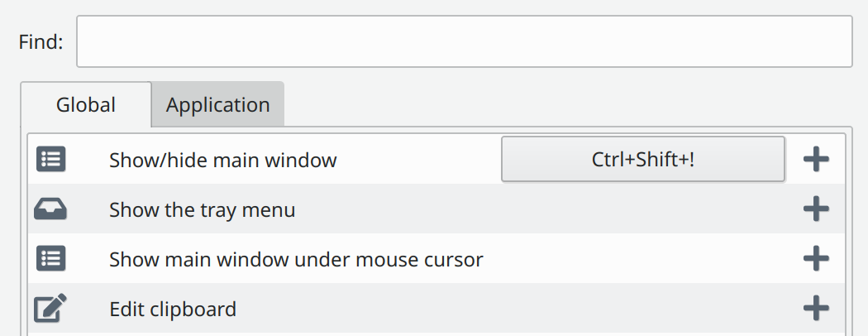868x336 pixels.
Task: Click the icon for main window under mouse cursor
Action: (51, 259)
